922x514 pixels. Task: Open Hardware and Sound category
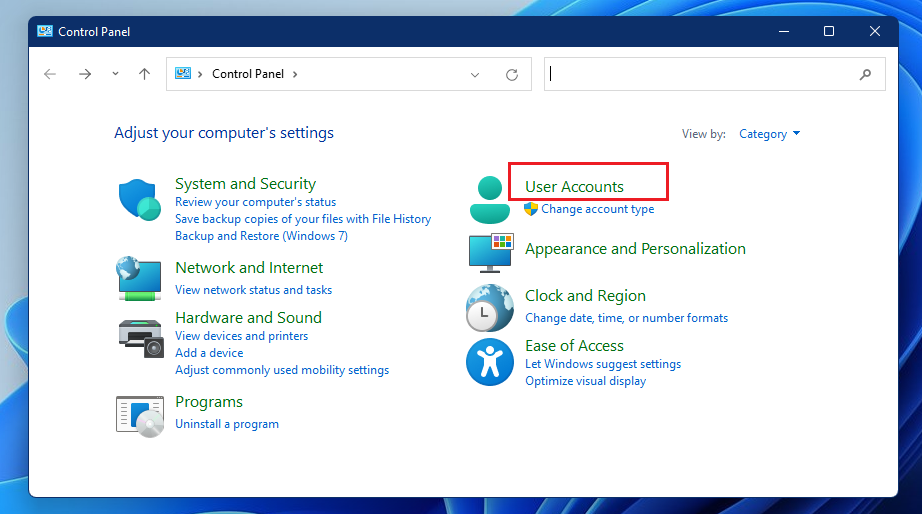(248, 318)
